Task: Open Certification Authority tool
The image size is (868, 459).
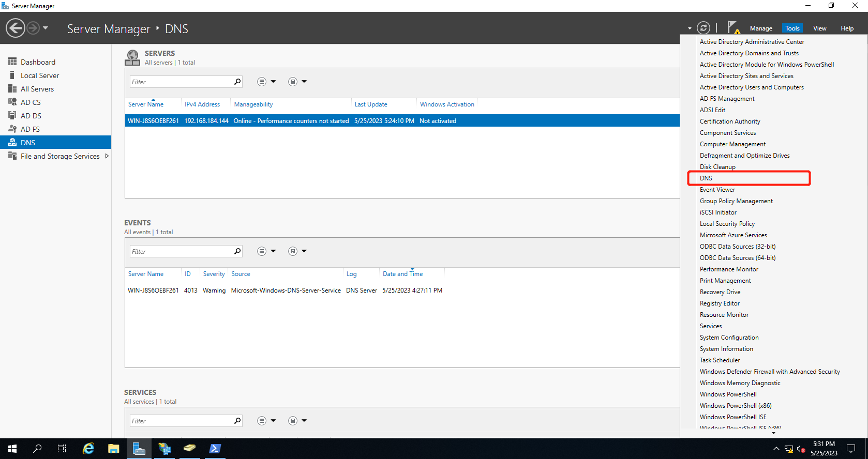Action: coord(730,121)
